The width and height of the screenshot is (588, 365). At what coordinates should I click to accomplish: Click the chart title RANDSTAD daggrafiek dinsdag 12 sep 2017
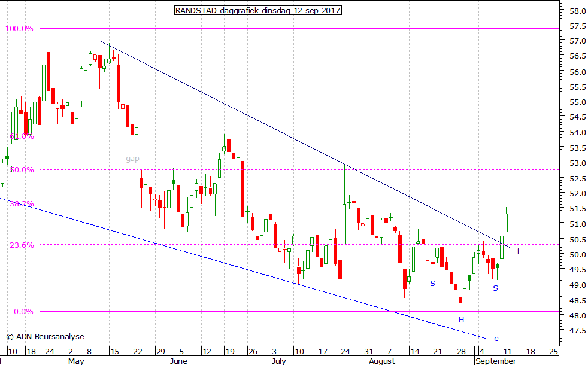click(x=258, y=11)
